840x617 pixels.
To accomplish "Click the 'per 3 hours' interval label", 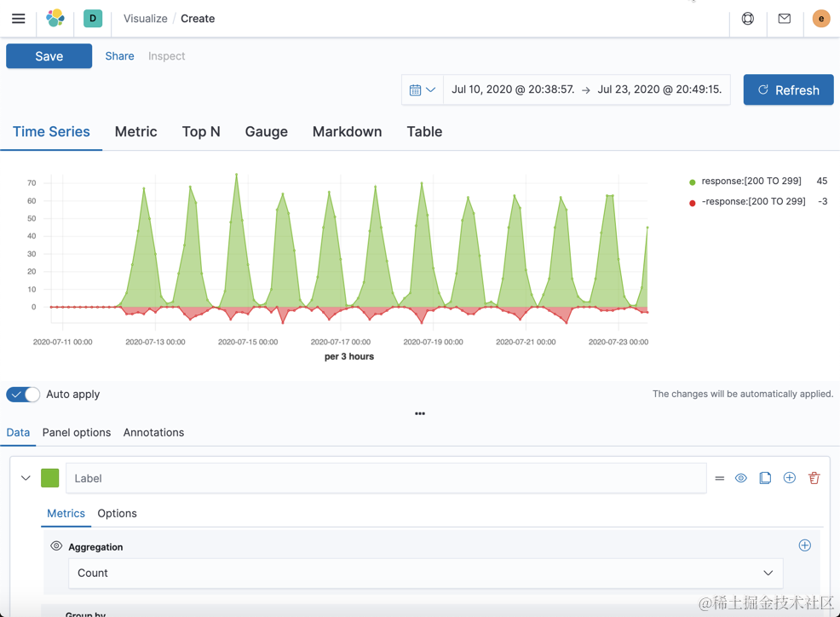I will 349,356.
